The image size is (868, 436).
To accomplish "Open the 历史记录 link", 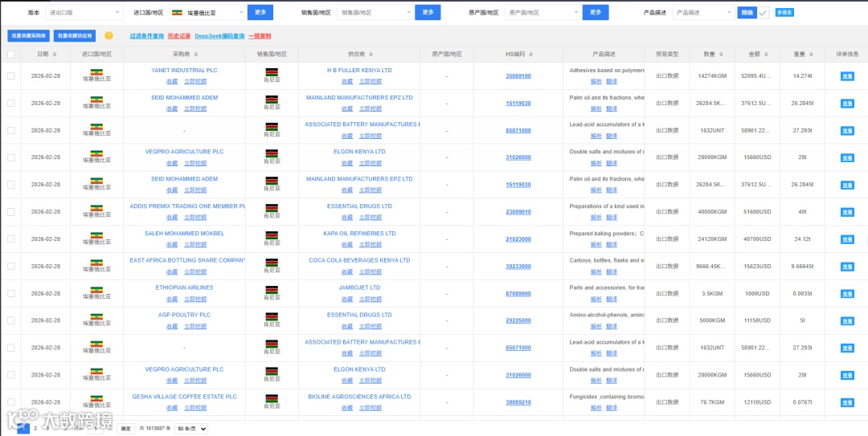I will [x=178, y=36].
